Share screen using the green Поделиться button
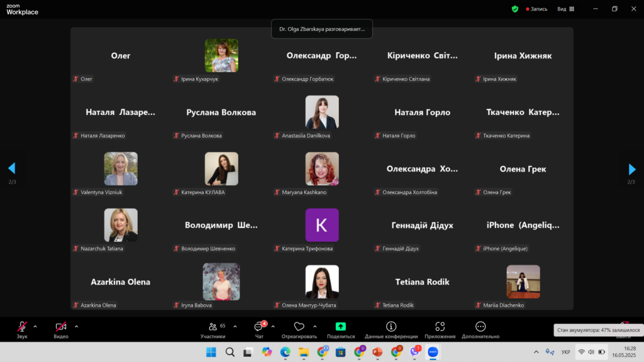This screenshot has height=362, width=644. click(340, 329)
